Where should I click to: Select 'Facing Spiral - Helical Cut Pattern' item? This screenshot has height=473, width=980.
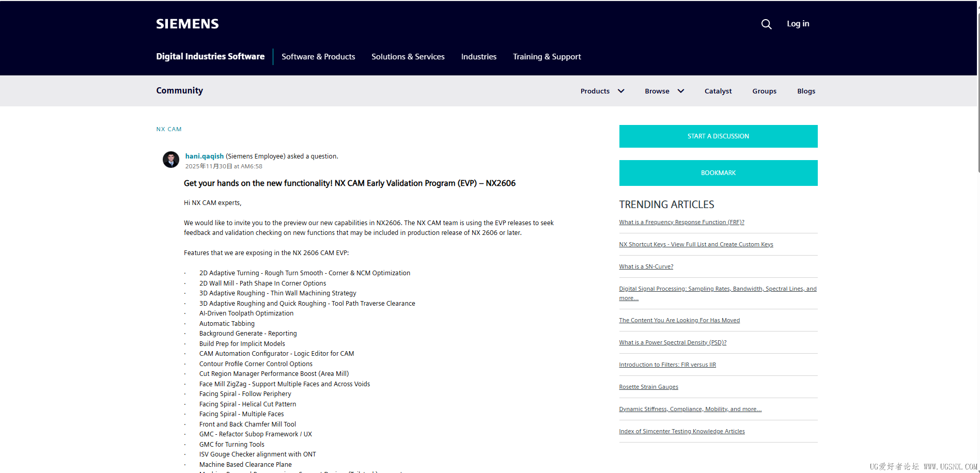tap(248, 404)
